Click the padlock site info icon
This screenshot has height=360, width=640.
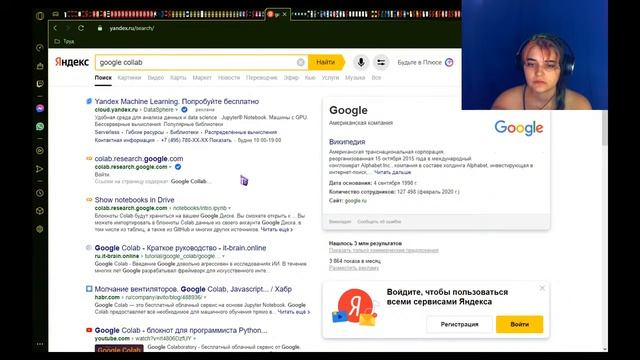(100, 28)
